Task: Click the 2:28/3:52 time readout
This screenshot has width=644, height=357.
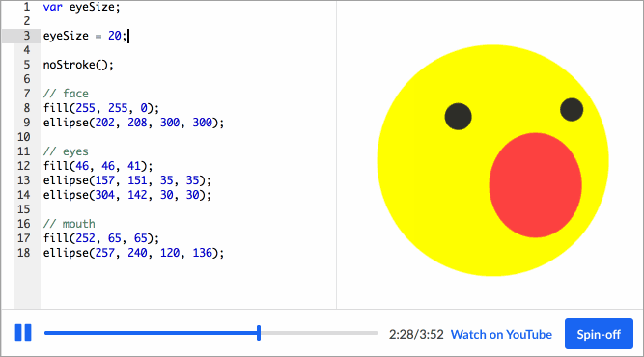Action: [x=416, y=335]
